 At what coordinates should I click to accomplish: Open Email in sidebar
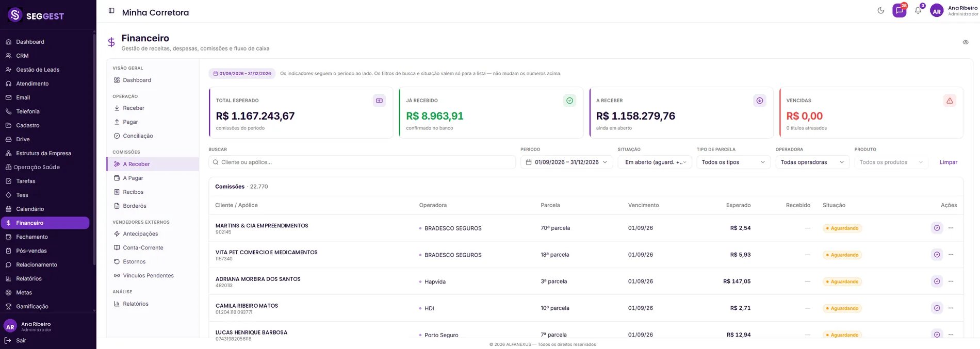pos(45,97)
